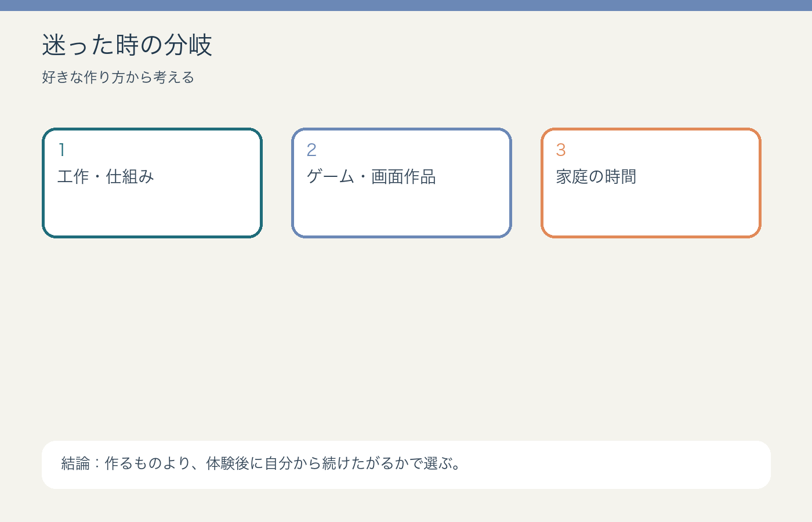Click the subtitle 好きな作り方から考える
812x522 pixels.
tap(118, 77)
